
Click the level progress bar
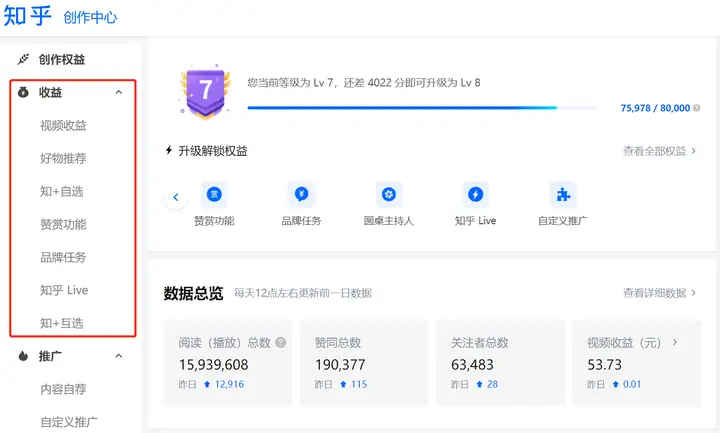(x=422, y=108)
